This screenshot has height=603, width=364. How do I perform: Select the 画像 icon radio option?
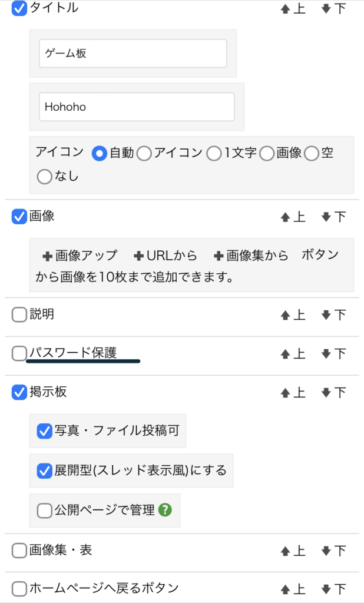[267, 154]
